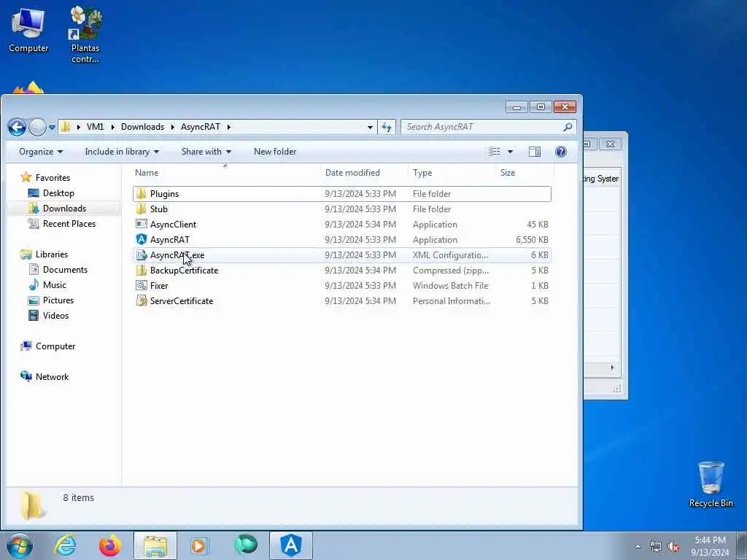Click the BackupCertificate zip icon
This screenshot has width=747, height=560.
coord(141,270)
